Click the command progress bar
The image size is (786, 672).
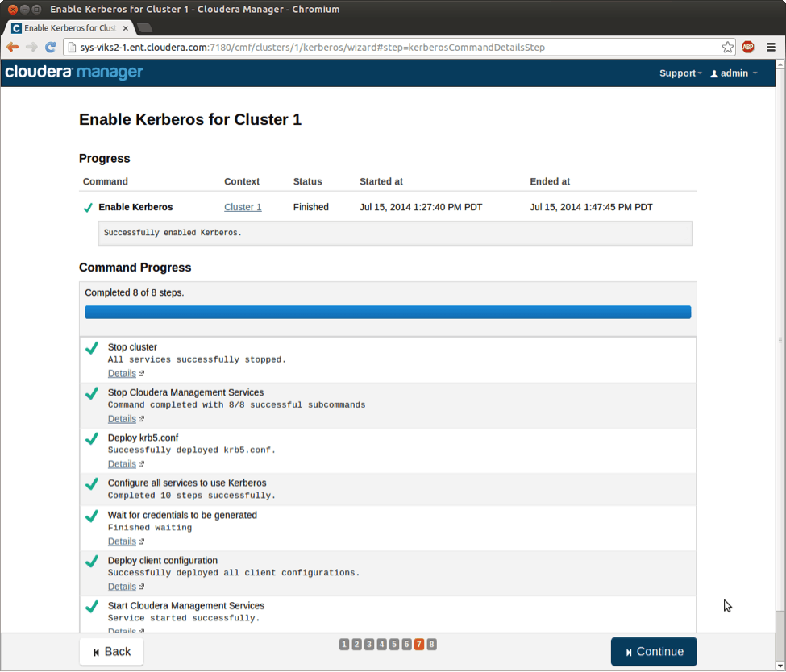tap(388, 313)
